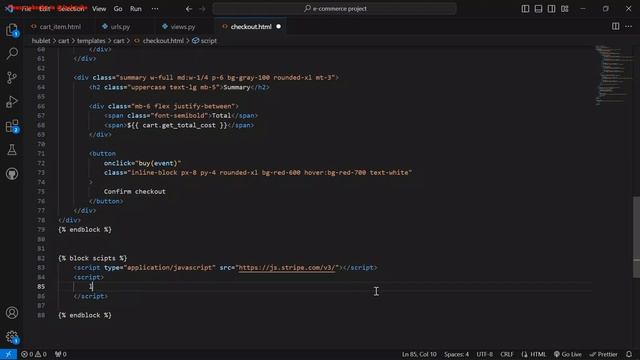Toggle the secondary side bar layout icon
Viewport: 640px width, 360px height.
point(551,9)
